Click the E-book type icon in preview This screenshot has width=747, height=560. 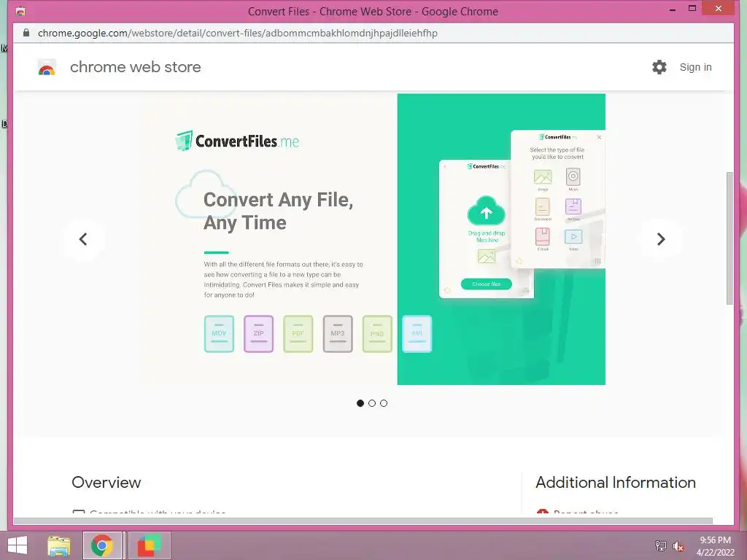543,237
